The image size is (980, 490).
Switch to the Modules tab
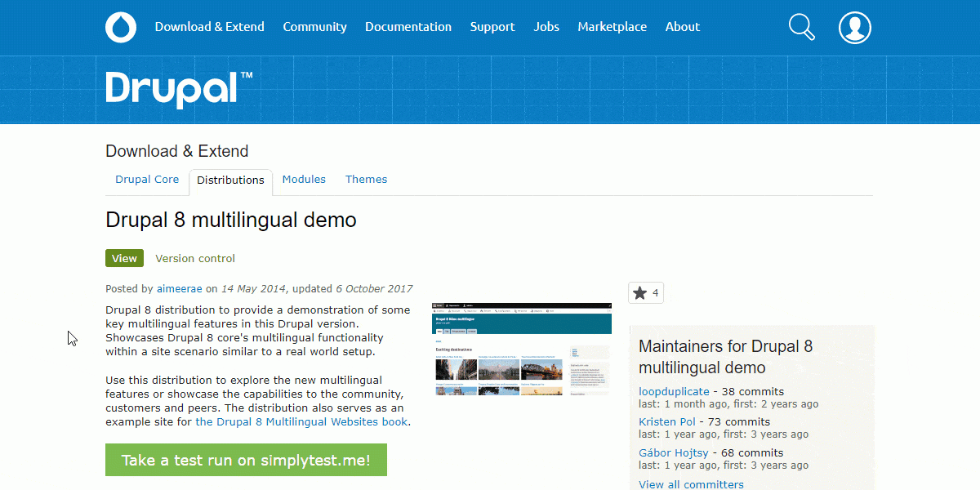pos(304,180)
